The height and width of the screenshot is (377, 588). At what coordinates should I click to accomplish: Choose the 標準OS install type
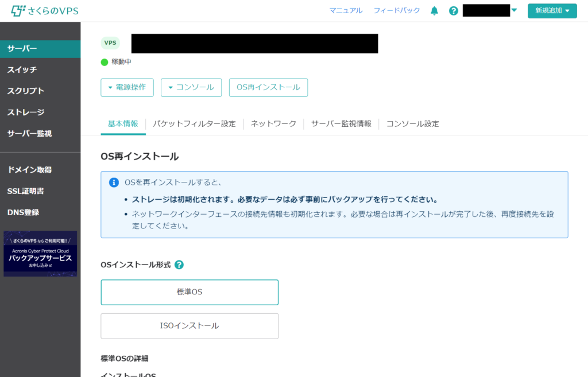click(189, 292)
